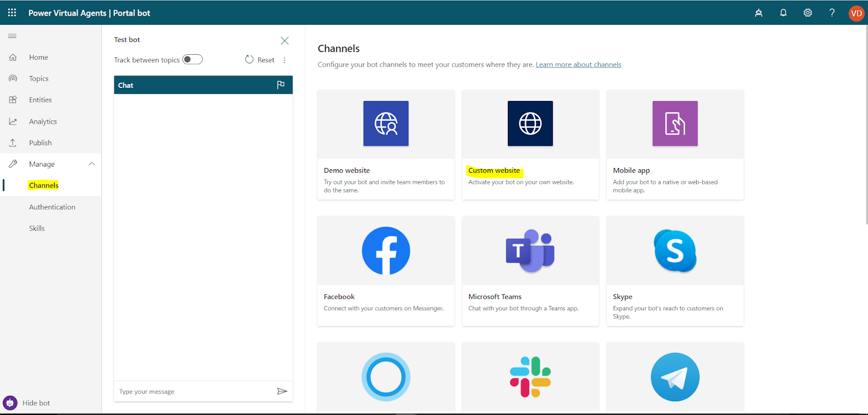
Task: Click the Telegram logo icon
Action: pyautogui.click(x=675, y=377)
